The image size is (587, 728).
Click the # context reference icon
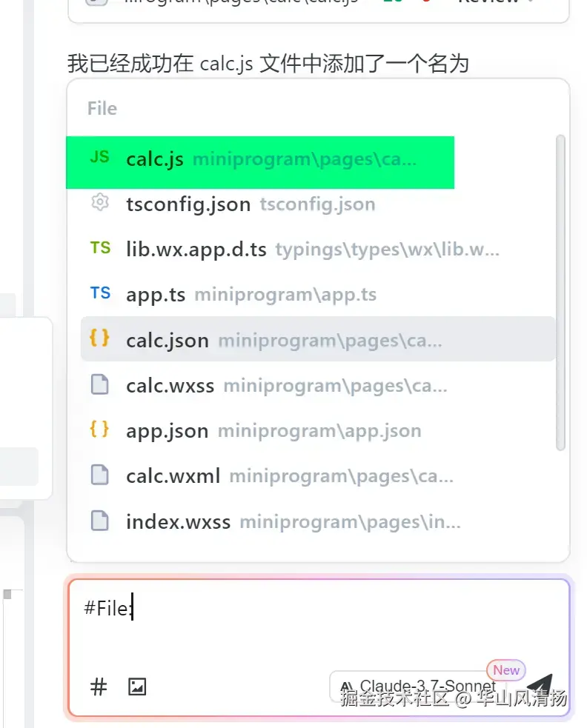(x=99, y=687)
